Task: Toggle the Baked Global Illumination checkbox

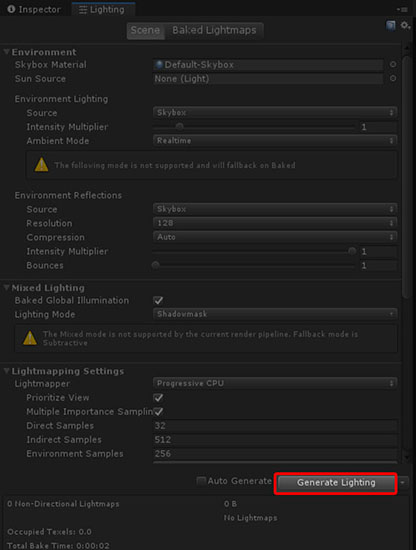Action: (x=158, y=301)
